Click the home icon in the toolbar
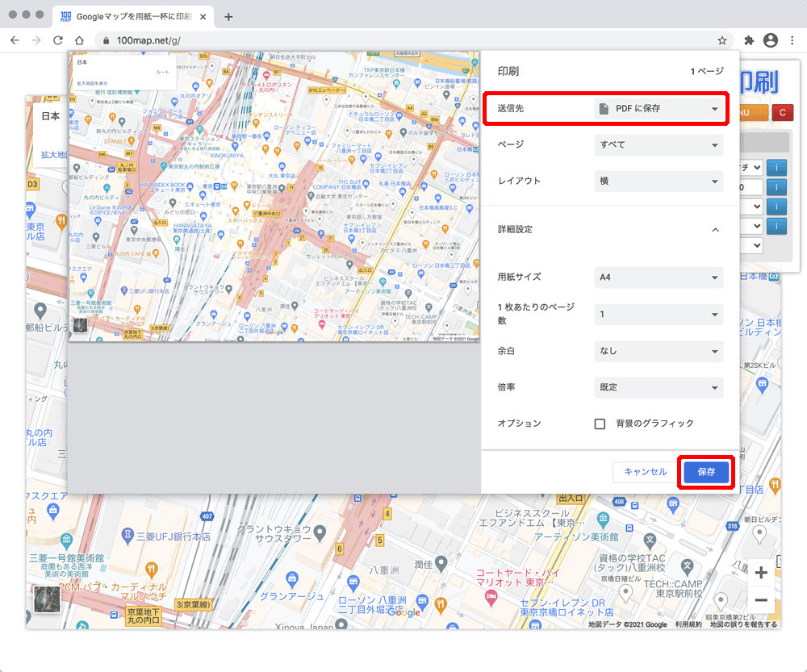 coord(78,40)
